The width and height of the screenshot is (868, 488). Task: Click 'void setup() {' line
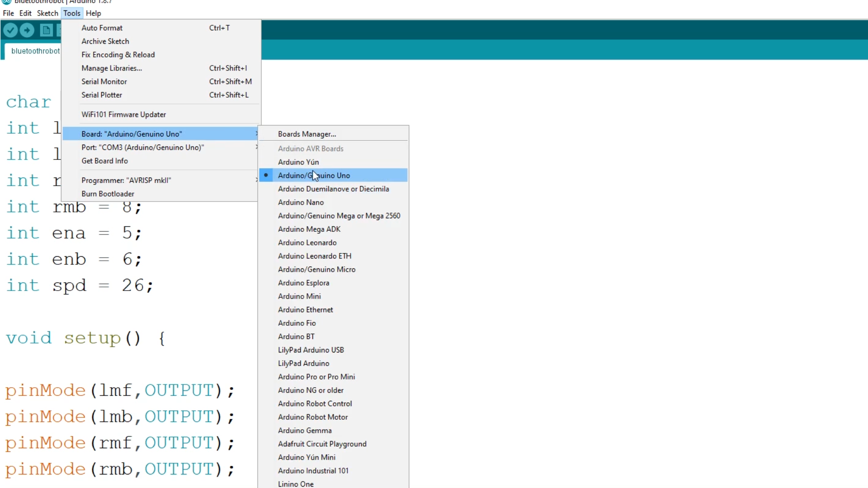[x=86, y=338]
